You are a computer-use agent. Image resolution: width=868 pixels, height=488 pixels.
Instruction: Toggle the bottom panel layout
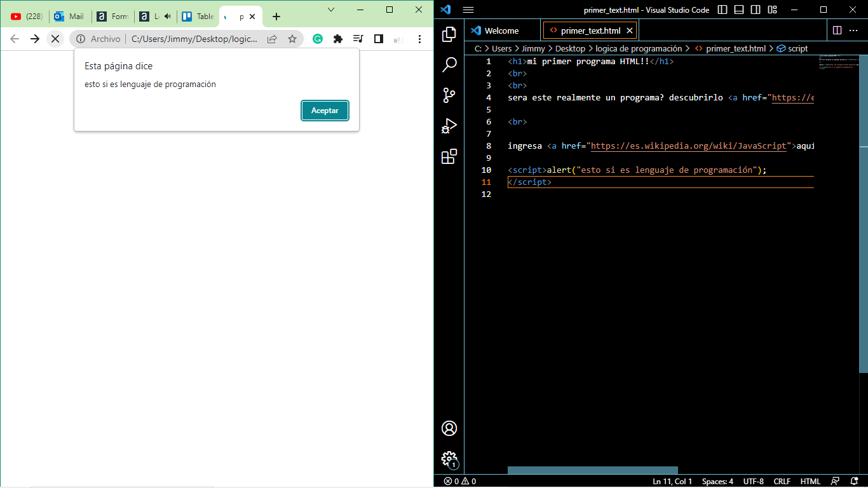pyautogui.click(x=739, y=10)
